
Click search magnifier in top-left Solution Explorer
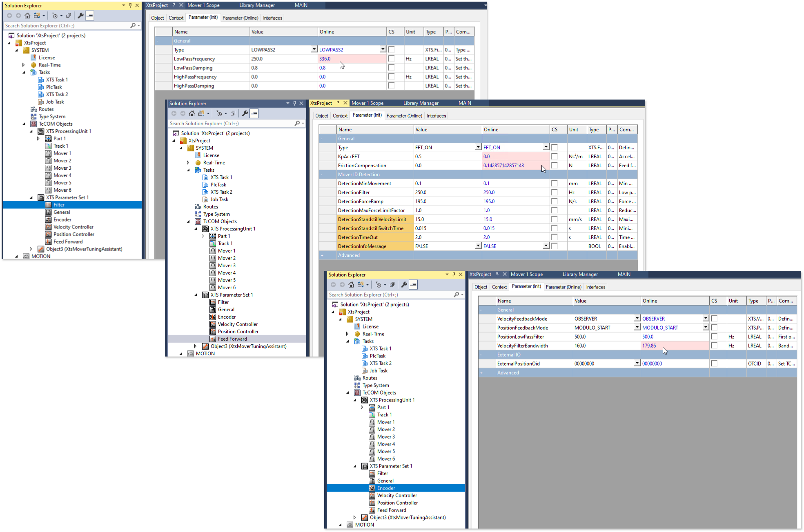(133, 25)
